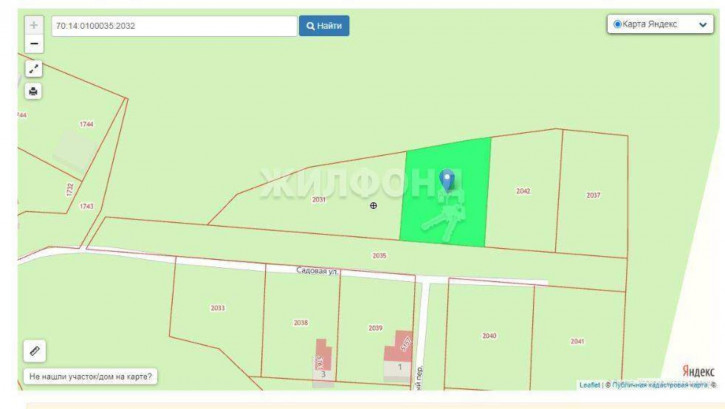The height and width of the screenshot is (409, 725).
Task: Select the Карта Яндекс radio option
Action: (x=617, y=24)
